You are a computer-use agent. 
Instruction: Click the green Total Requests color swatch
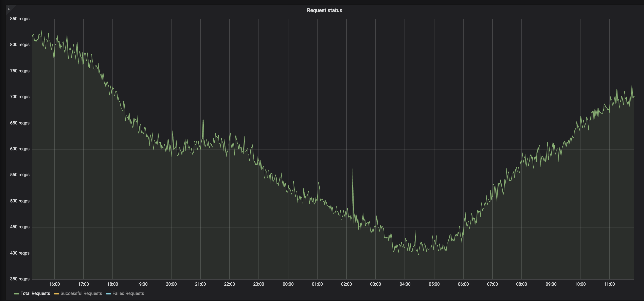pyautogui.click(x=17, y=294)
